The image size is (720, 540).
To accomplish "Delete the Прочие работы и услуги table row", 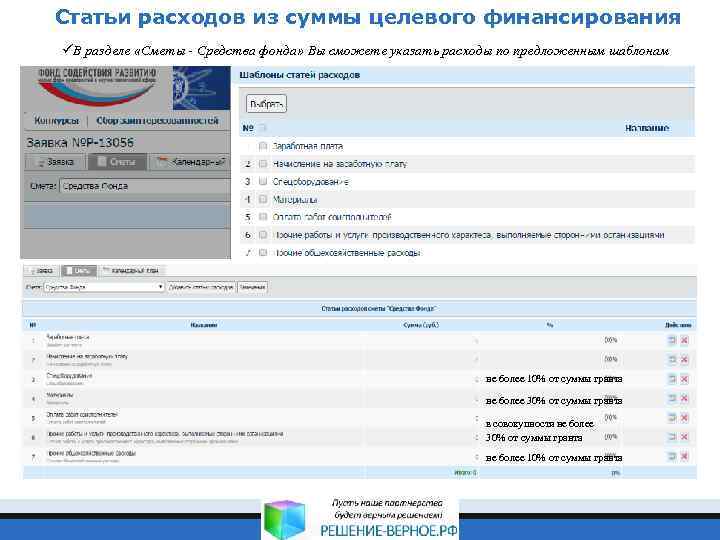I will (684, 437).
